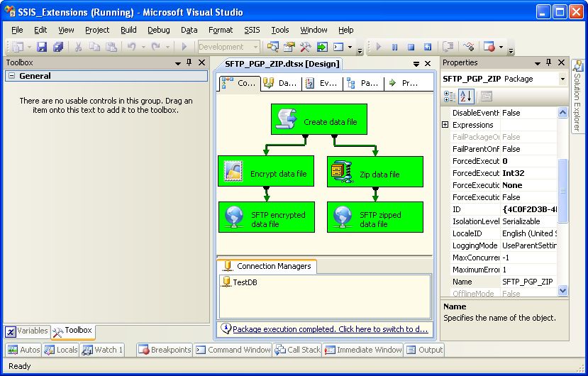The height and width of the screenshot is (376, 588).
Task: Open the active documents list dropdown
Action: (416, 64)
